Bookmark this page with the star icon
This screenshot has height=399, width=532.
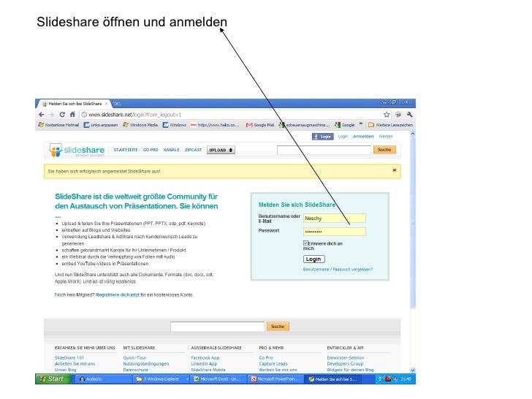(387, 115)
